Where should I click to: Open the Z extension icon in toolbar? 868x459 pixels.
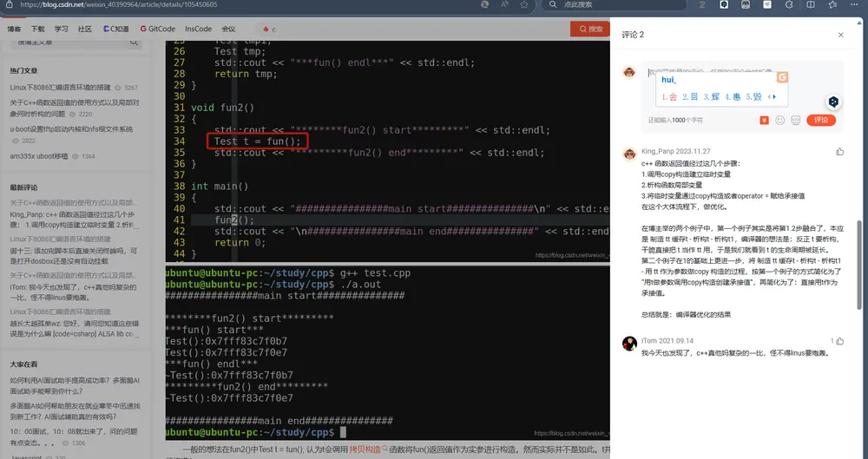[x=702, y=4]
